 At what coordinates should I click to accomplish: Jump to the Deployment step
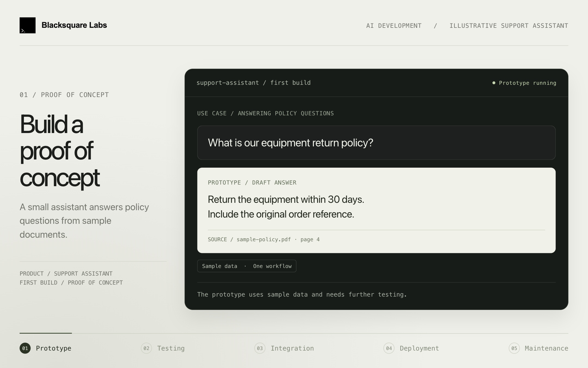coord(411,348)
